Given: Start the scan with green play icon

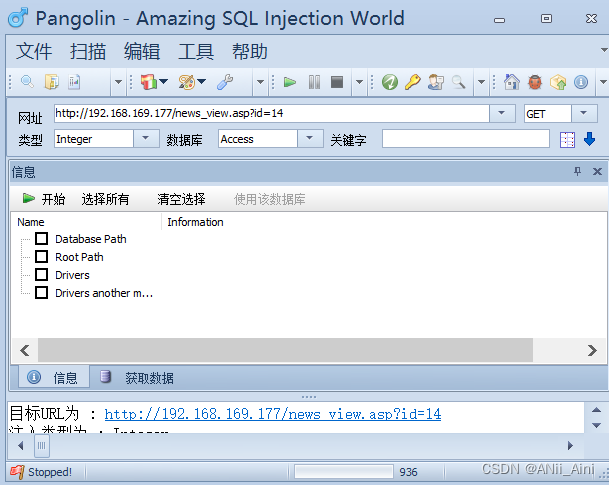Looking at the screenshot, I should [x=290, y=82].
